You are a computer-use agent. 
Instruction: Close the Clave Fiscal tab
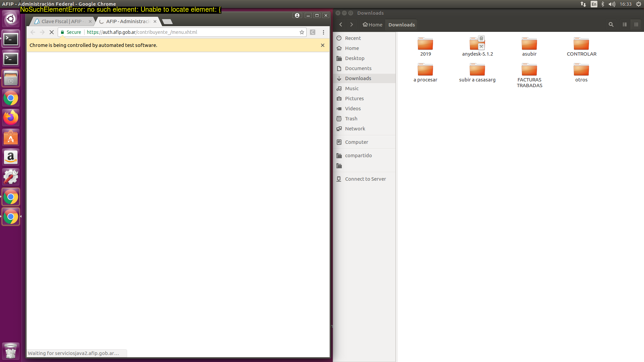[x=90, y=21]
